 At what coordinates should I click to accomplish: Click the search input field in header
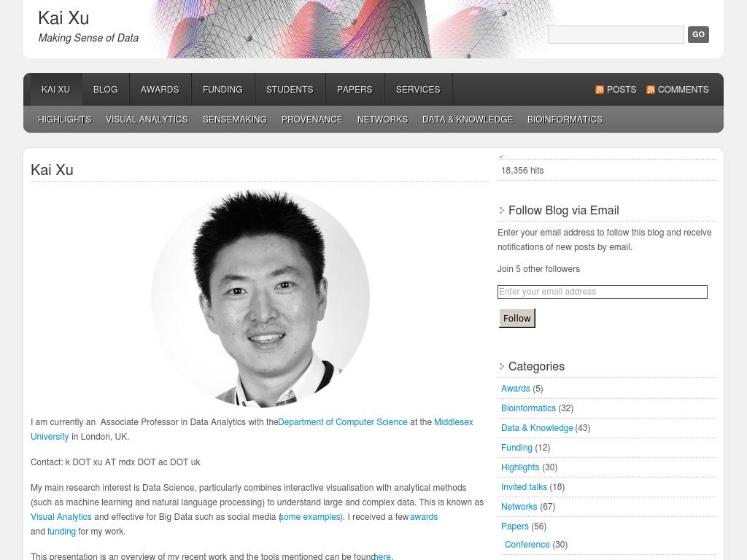tap(615, 34)
